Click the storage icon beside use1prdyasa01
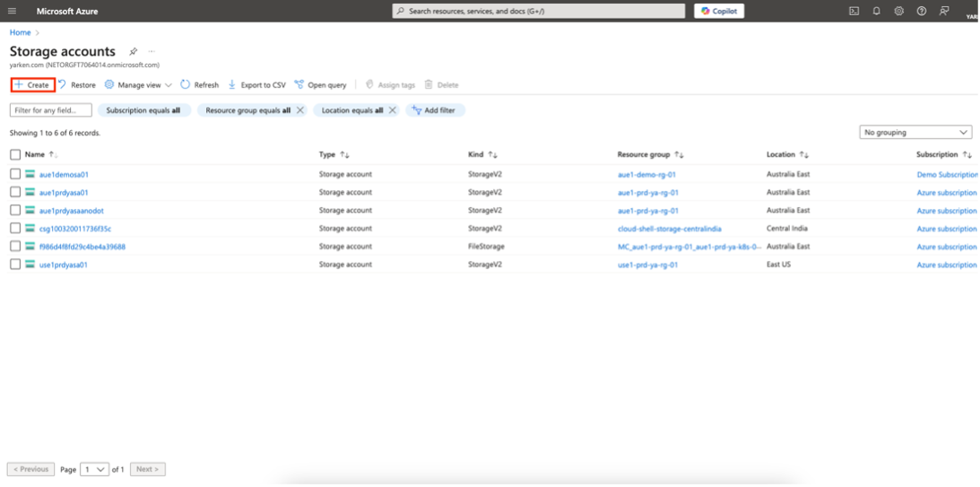This screenshot has height=487, width=980. coord(30,265)
